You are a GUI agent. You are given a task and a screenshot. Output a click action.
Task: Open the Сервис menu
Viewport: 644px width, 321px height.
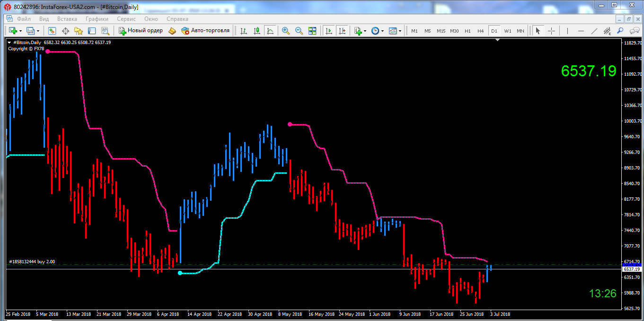pos(126,19)
